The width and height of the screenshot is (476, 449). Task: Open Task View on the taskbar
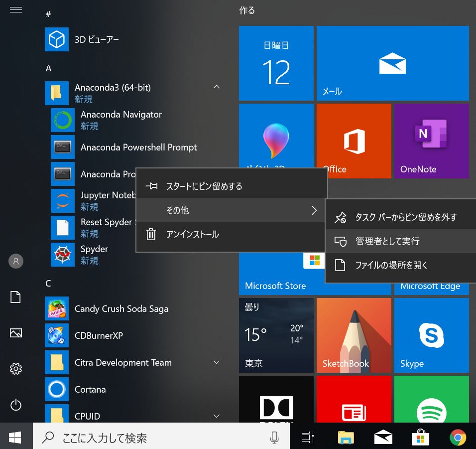[x=308, y=438]
